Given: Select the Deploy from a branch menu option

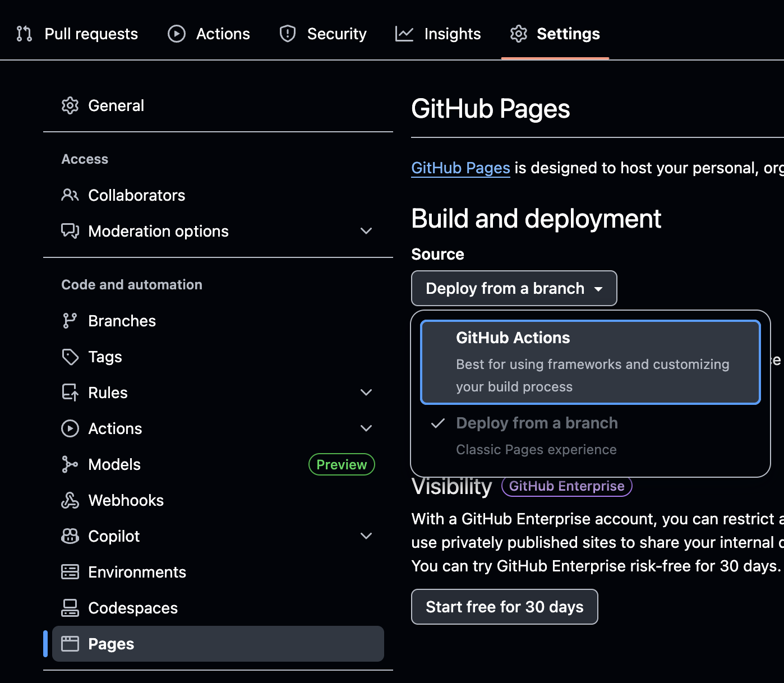Looking at the screenshot, I should click(x=591, y=436).
